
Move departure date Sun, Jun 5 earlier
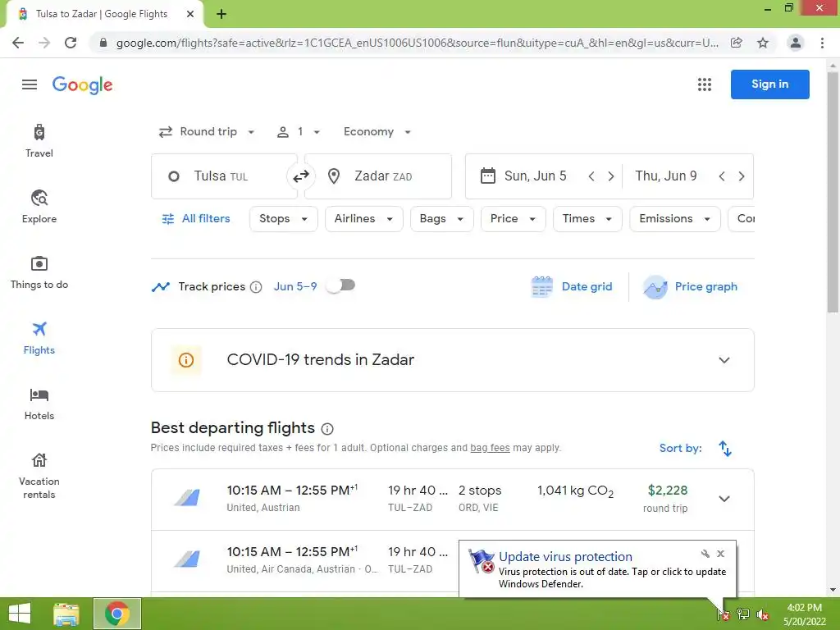591,176
